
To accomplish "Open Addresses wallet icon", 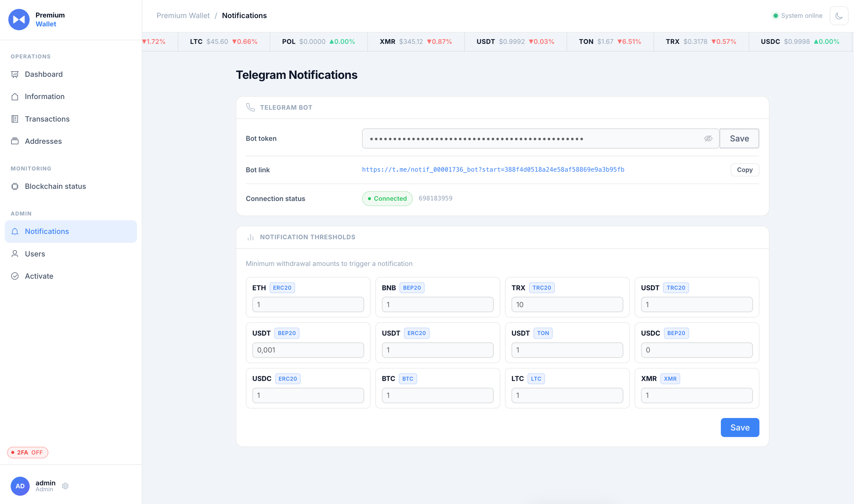I will pos(15,141).
